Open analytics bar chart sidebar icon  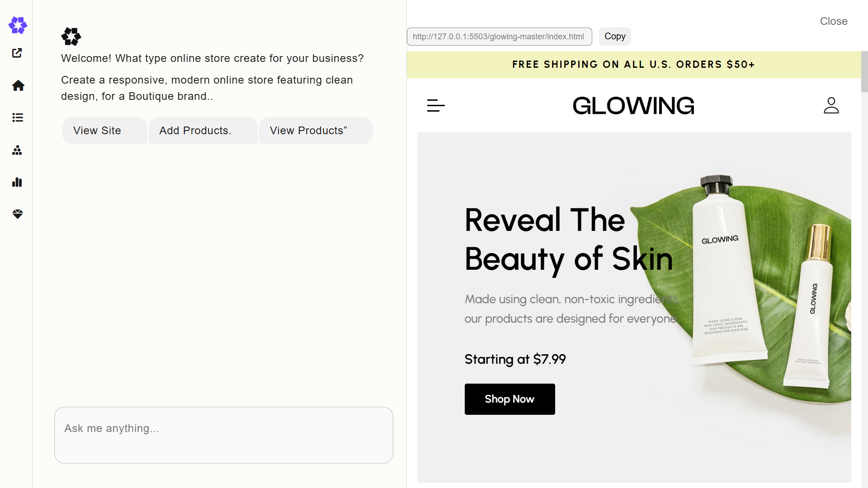(x=17, y=182)
